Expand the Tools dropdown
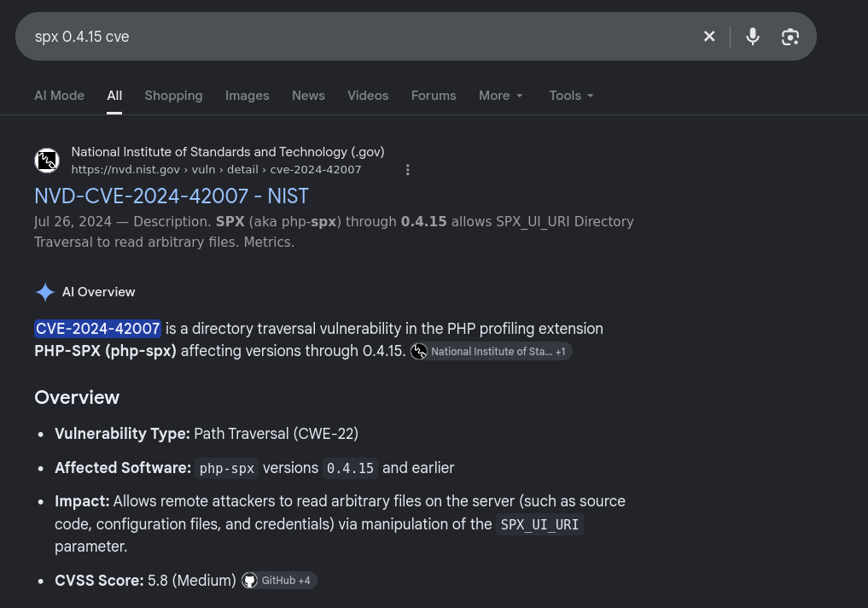The image size is (868, 608). (x=571, y=96)
